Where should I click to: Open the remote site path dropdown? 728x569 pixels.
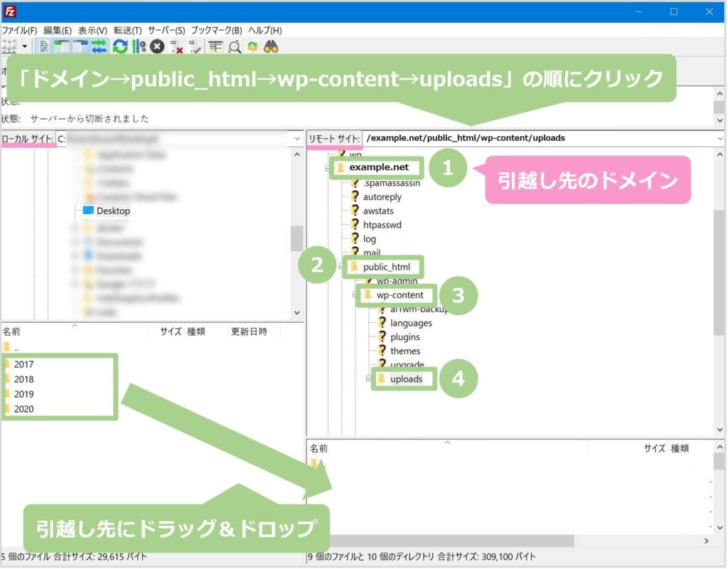(x=719, y=138)
